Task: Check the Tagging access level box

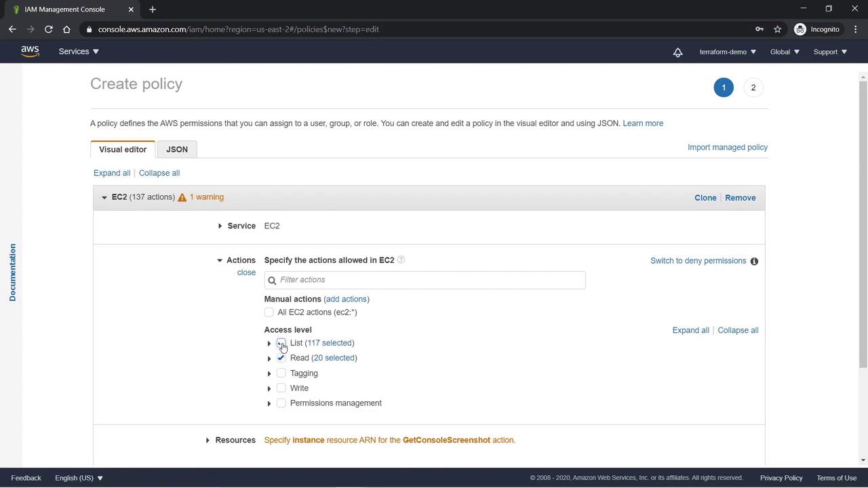Action: (281, 373)
